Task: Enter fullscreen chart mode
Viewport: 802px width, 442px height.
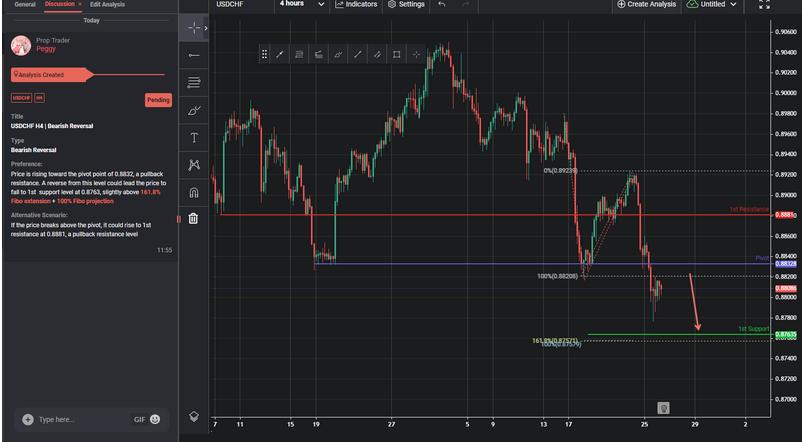Action: click(764, 4)
